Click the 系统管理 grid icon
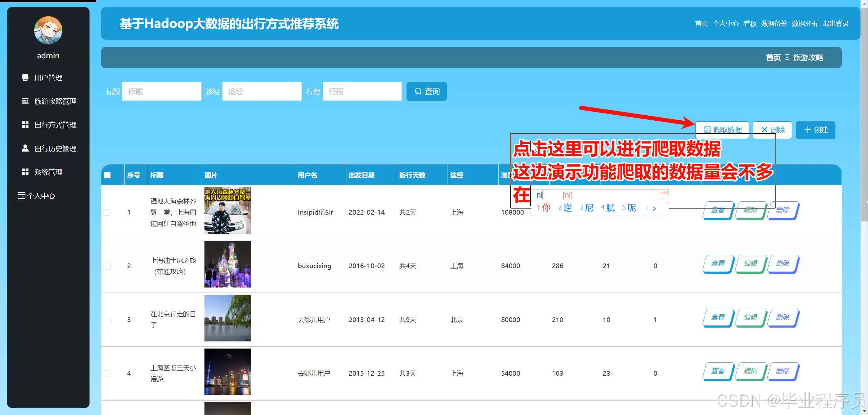 (25, 172)
